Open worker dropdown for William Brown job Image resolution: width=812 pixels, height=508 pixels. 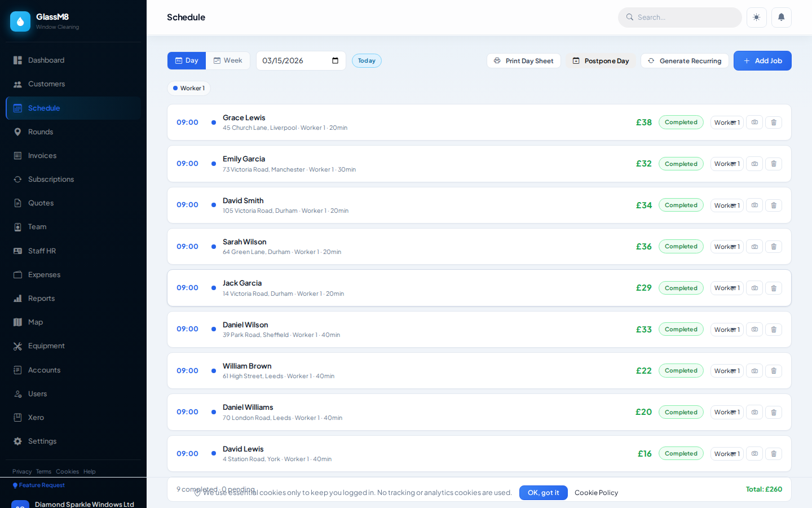tap(727, 371)
